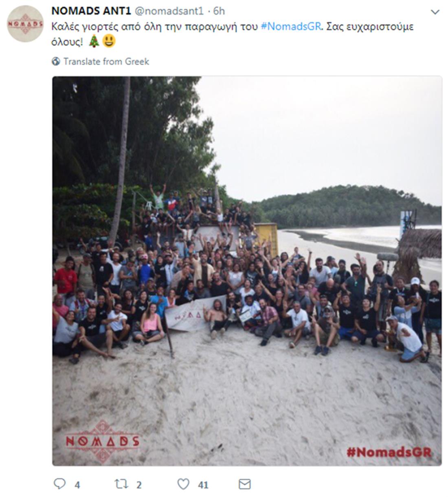The width and height of the screenshot is (448, 497).
Task: Expand the tweet options chevron menu
Action: 435,12
